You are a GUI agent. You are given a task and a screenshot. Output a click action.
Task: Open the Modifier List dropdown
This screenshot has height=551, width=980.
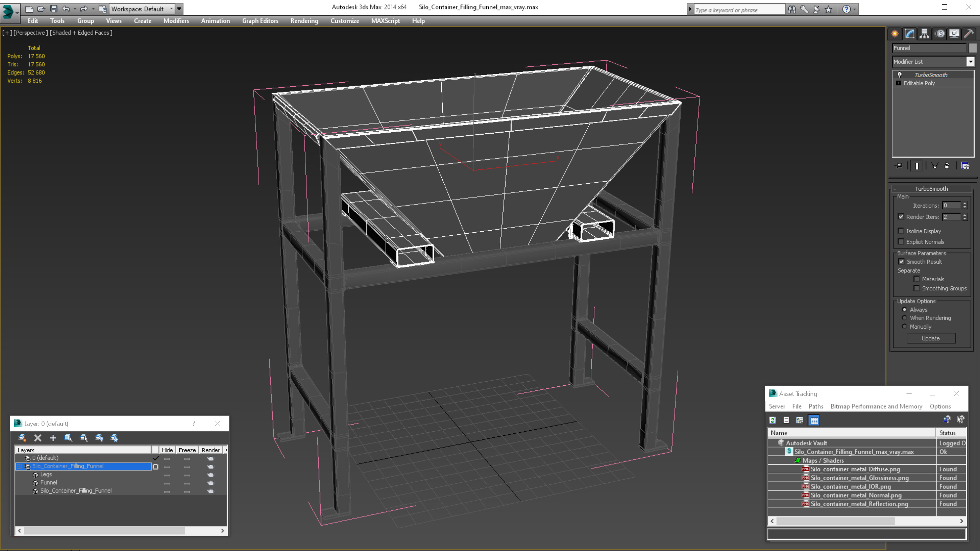(x=970, y=62)
